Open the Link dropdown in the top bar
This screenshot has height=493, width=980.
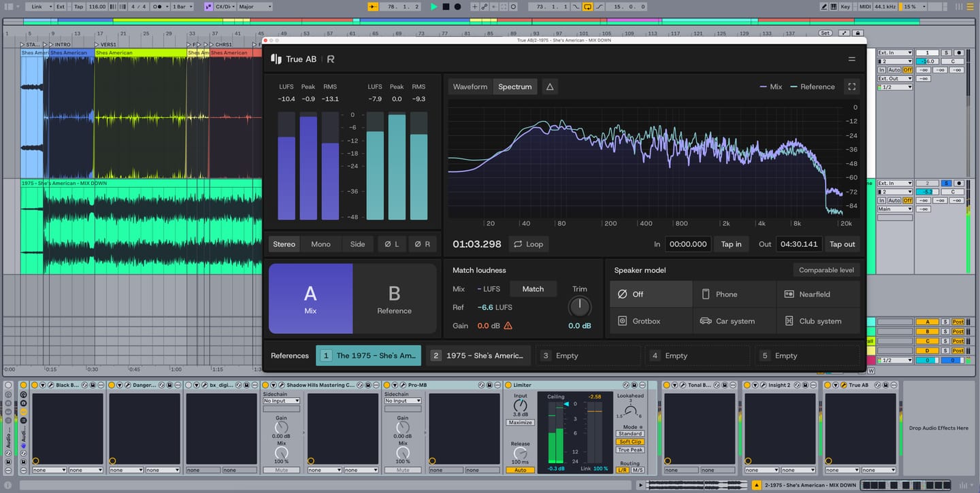pos(39,7)
